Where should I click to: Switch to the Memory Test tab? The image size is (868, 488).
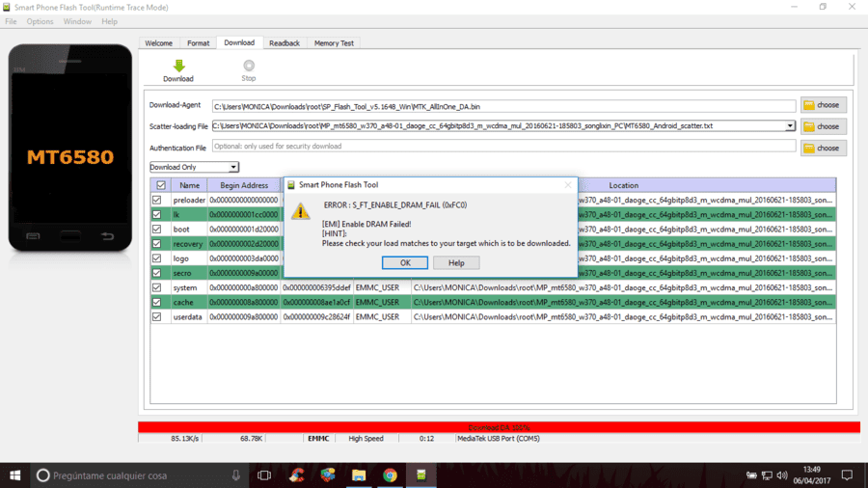tap(334, 43)
